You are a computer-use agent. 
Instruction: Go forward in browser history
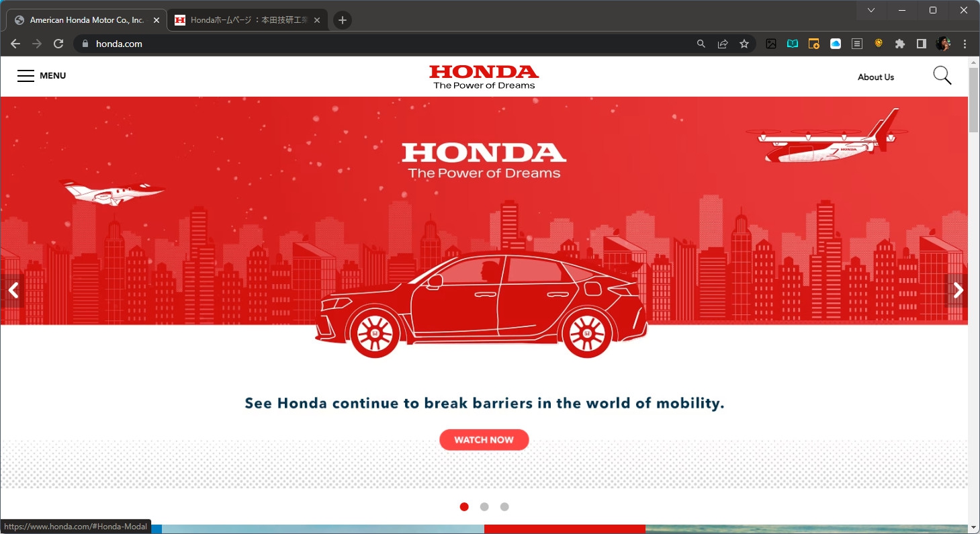click(37, 44)
